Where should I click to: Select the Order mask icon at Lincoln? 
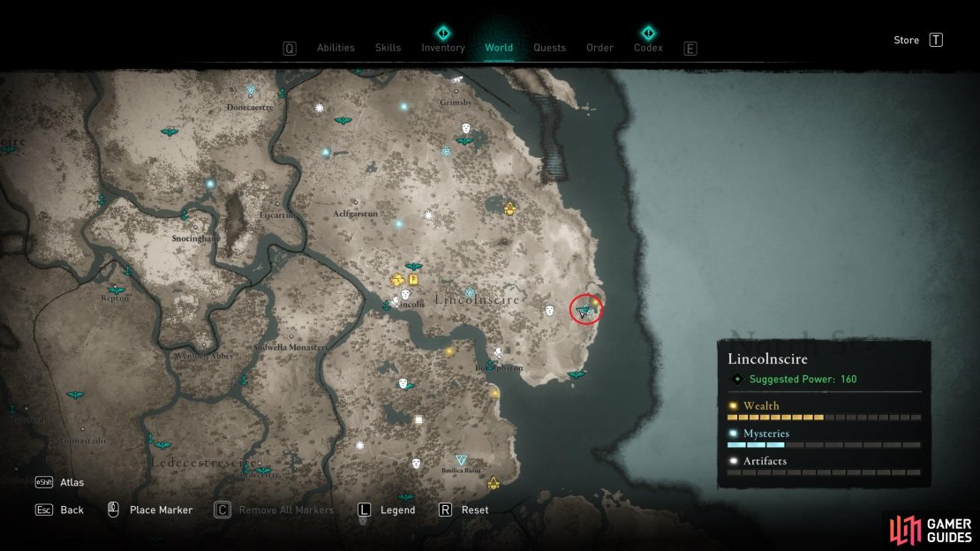405,294
